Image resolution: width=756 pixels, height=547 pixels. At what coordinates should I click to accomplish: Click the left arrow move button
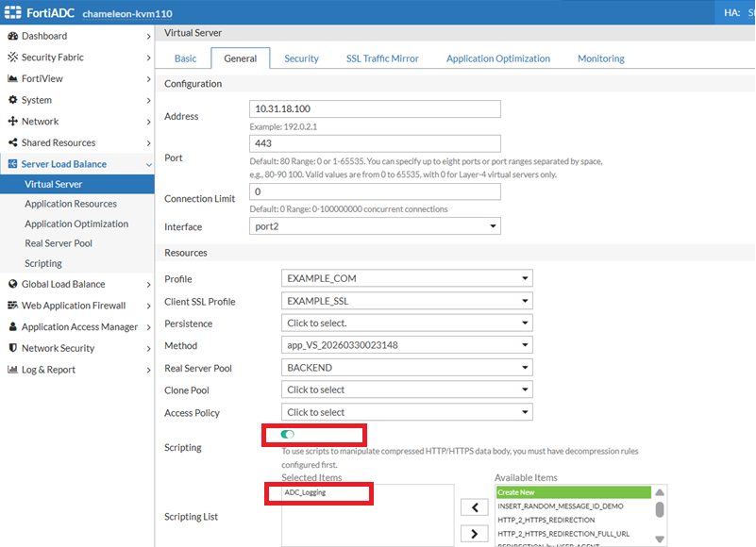475,507
